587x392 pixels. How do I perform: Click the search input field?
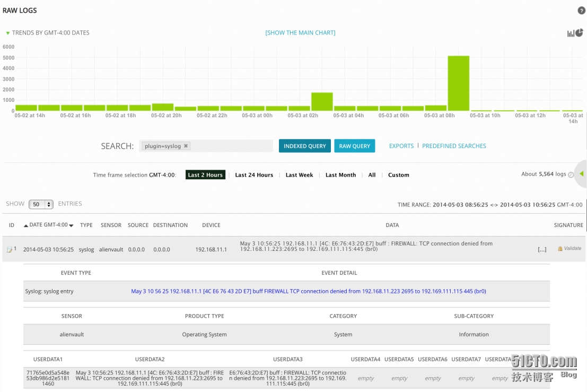[x=233, y=146]
